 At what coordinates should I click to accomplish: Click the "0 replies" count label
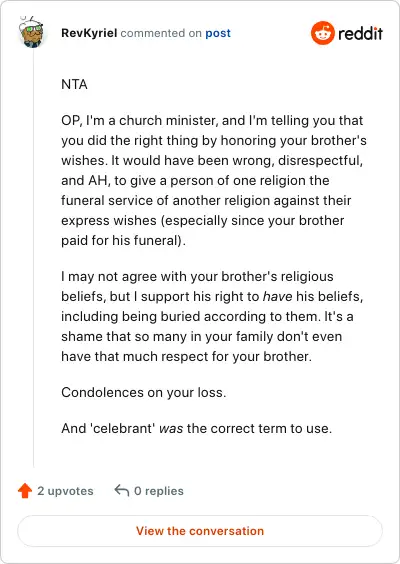tap(159, 491)
